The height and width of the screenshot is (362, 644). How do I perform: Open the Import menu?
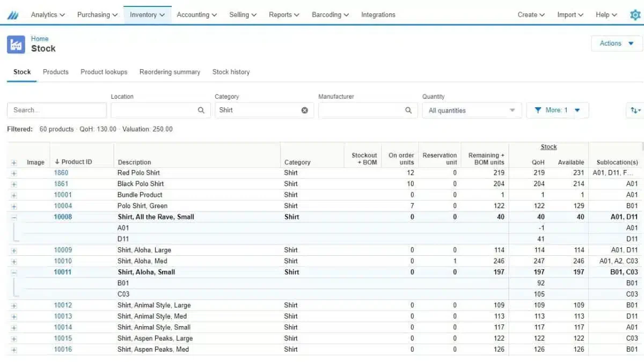[570, 15]
